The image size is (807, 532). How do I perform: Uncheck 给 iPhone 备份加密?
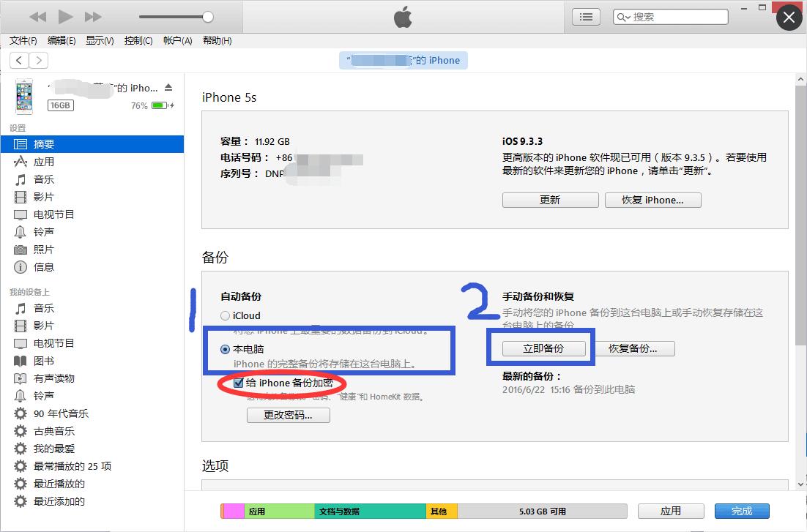click(238, 383)
